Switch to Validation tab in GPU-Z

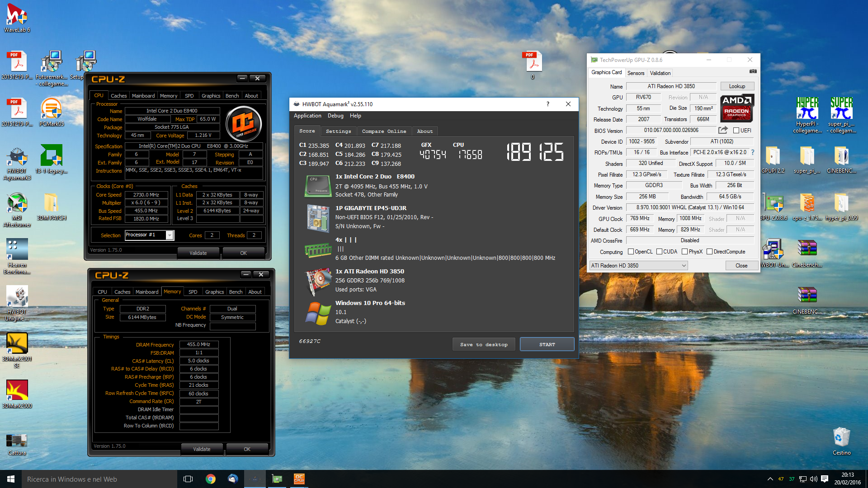pyautogui.click(x=660, y=73)
